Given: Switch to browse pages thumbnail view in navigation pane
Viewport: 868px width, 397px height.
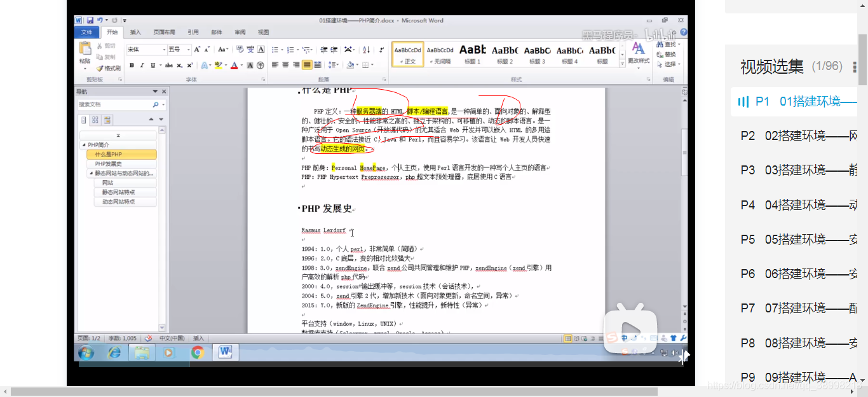Looking at the screenshot, I should (x=95, y=120).
